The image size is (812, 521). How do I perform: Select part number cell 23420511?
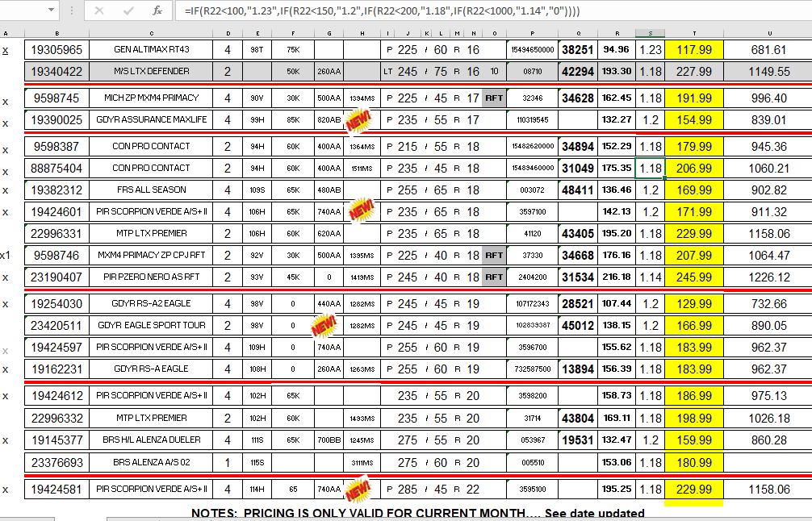tap(57, 326)
